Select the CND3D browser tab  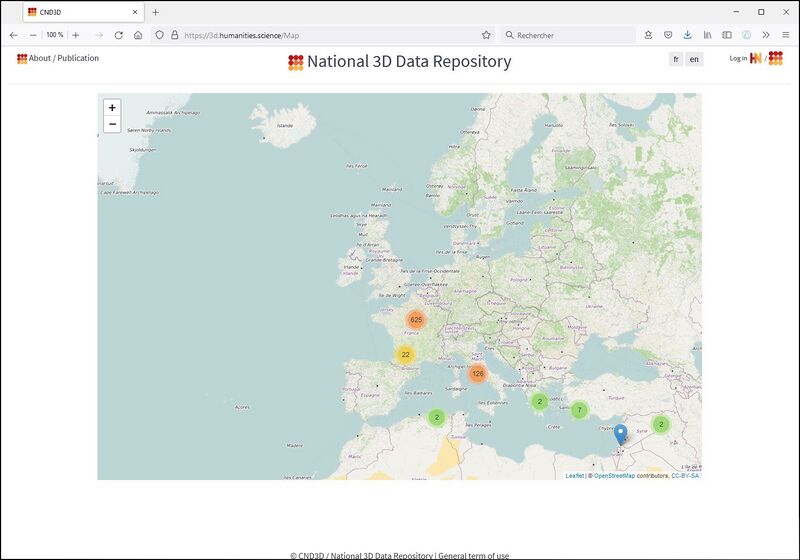80,12
